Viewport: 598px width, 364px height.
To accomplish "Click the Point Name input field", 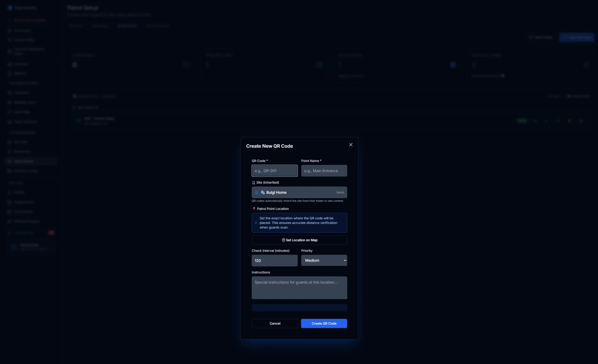I will coord(324,171).
